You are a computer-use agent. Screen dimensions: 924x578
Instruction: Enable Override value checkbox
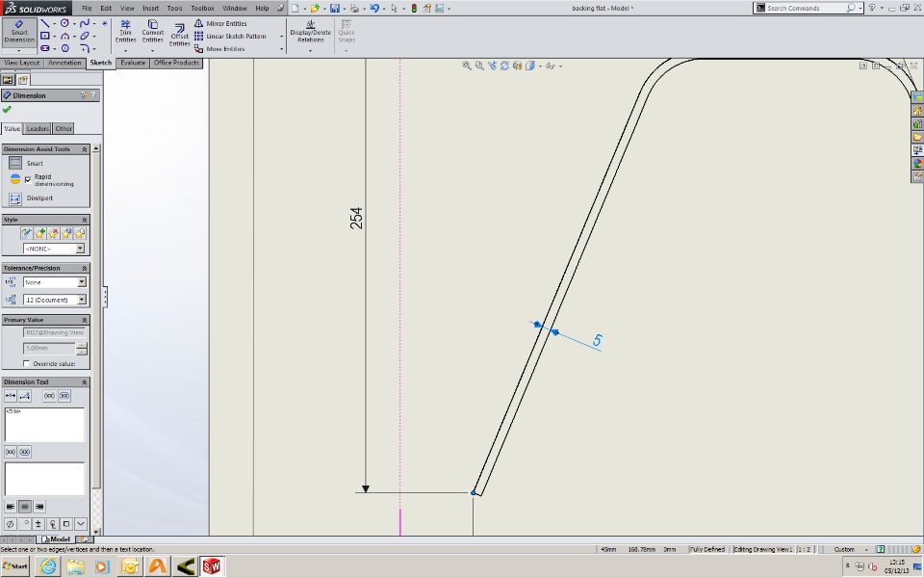(x=27, y=363)
